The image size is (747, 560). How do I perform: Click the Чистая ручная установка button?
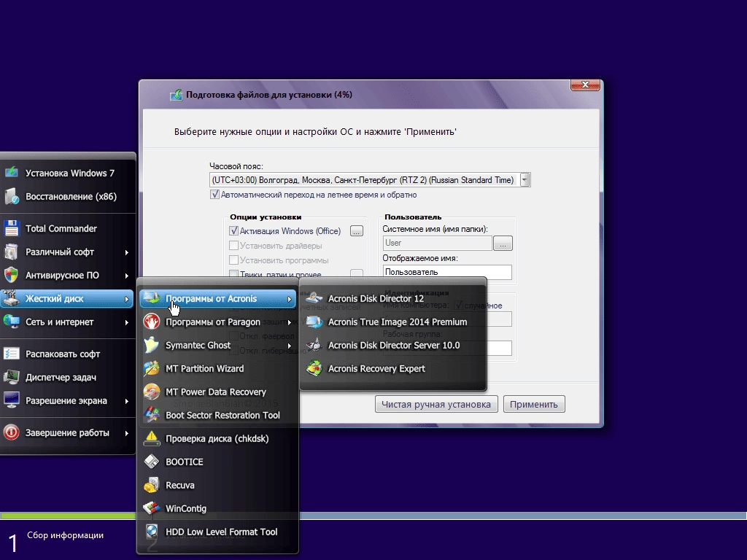(x=436, y=404)
